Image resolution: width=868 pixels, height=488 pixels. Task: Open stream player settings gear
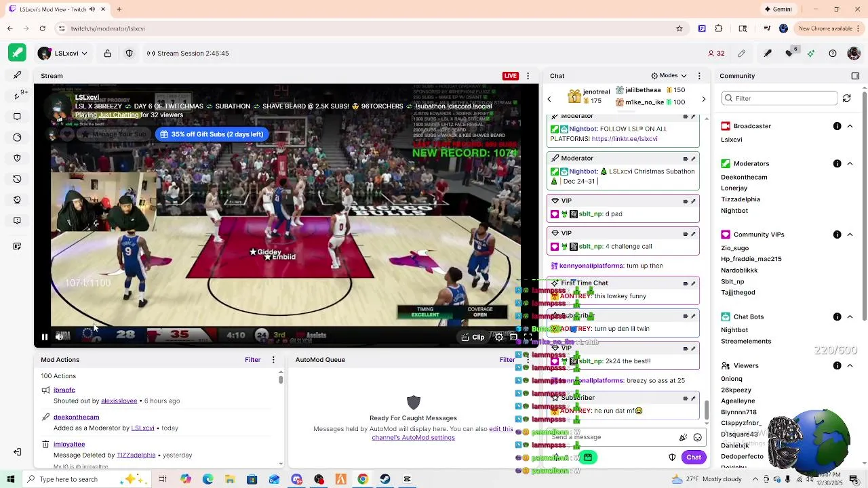coord(499,337)
